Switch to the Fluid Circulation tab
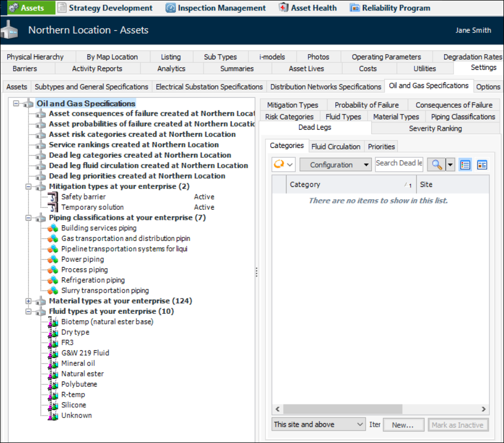 point(336,147)
